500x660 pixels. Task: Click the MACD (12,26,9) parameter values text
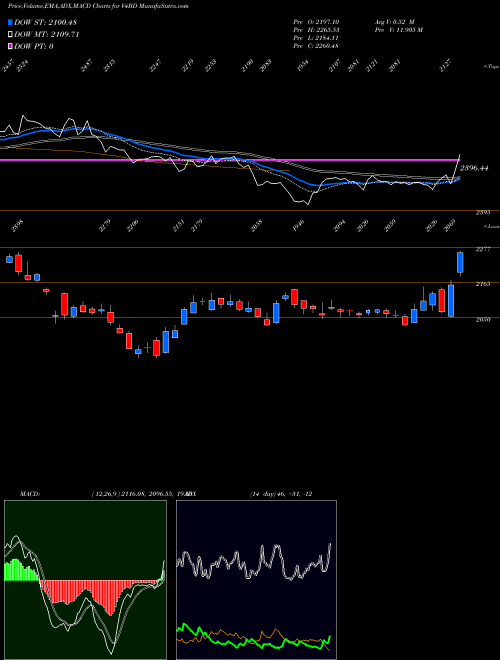tap(140, 494)
